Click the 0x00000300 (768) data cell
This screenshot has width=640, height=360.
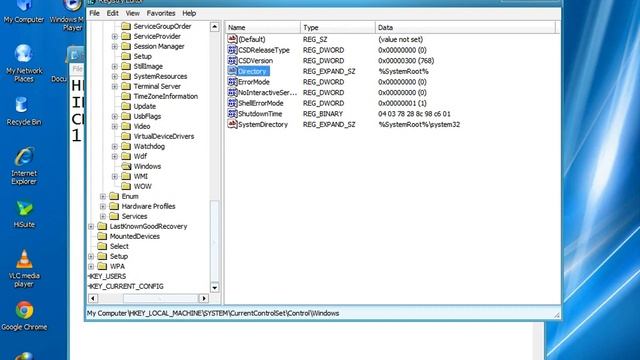pyautogui.click(x=406, y=61)
